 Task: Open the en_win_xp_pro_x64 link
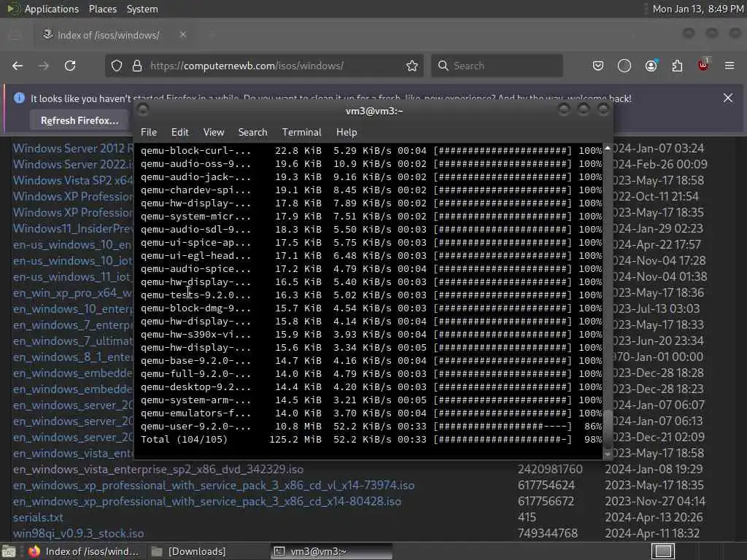tap(74, 293)
